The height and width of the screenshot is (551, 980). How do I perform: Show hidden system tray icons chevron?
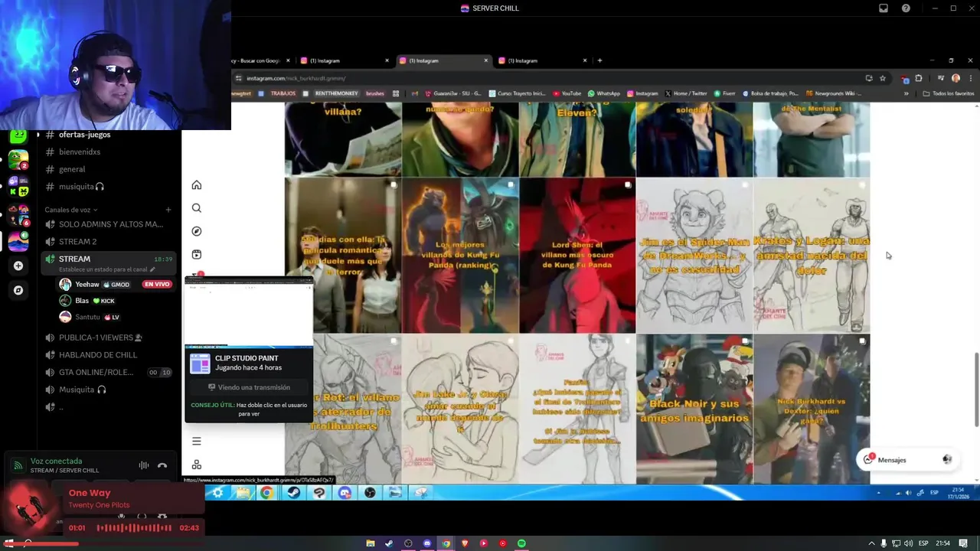871,543
